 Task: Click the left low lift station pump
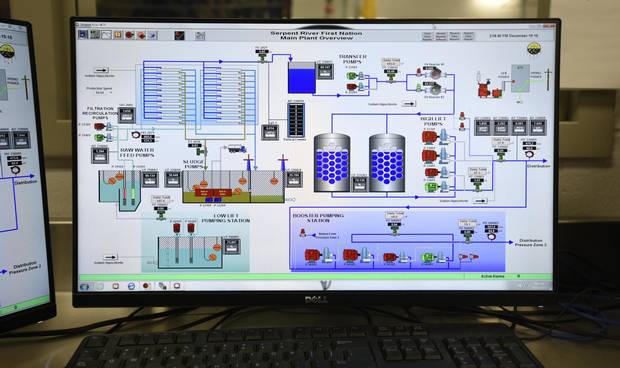point(177,228)
